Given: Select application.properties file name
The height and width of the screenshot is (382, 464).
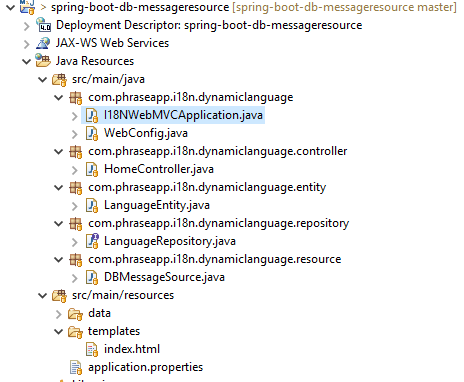Looking at the screenshot, I should (x=145, y=367).
